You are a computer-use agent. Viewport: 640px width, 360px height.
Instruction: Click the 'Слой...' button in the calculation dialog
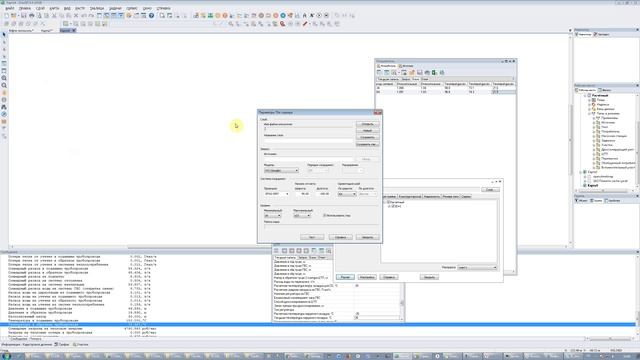pyautogui.click(x=490, y=190)
